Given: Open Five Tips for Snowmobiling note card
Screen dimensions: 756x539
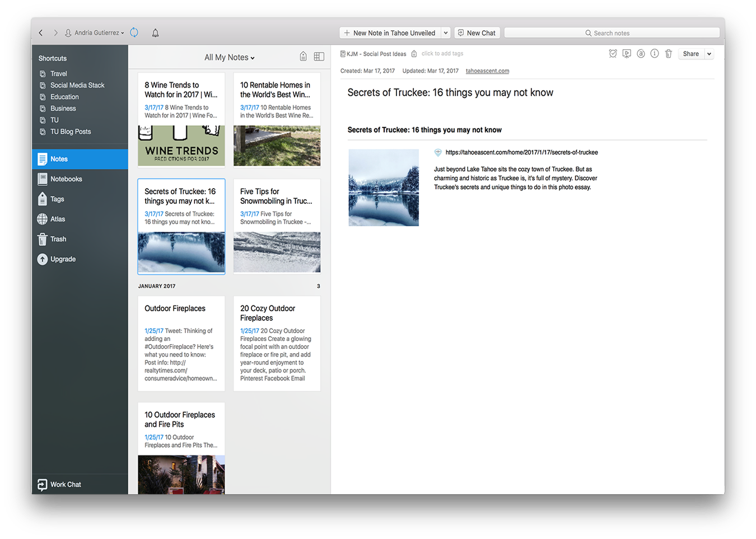Looking at the screenshot, I should (x=277, y=226).
